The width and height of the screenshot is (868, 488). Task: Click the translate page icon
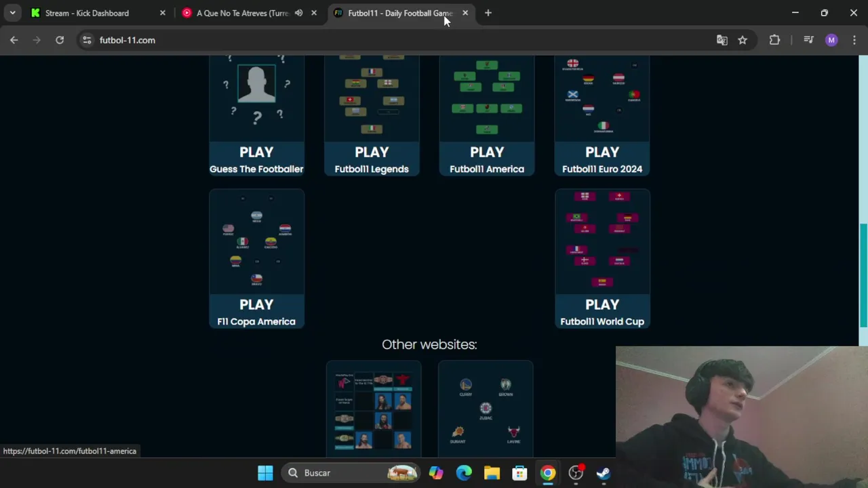pos(722,40)
